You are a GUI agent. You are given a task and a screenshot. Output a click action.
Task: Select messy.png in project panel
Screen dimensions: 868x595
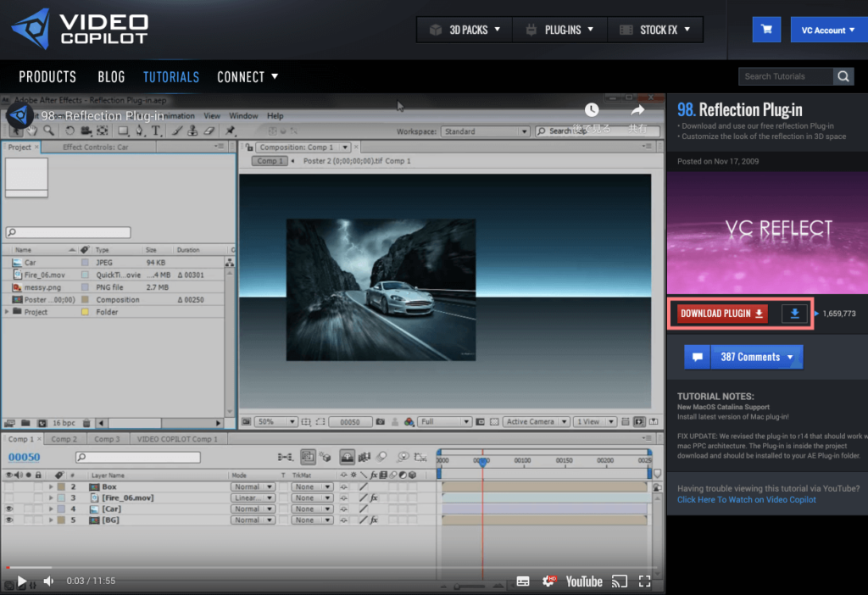tap(42, 287)
